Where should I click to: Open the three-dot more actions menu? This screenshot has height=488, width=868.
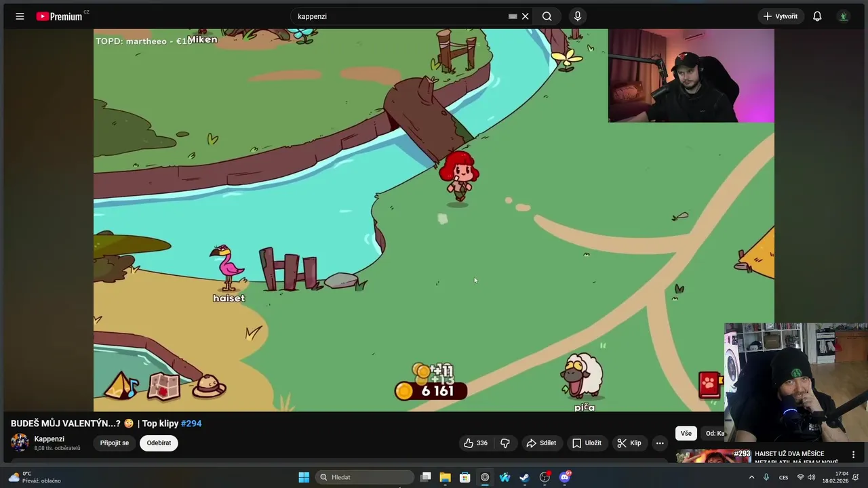660,443
